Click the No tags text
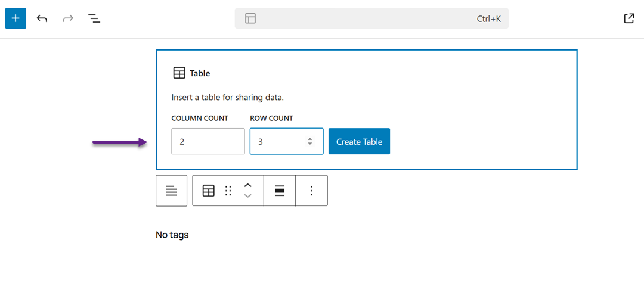Viewport: 644px width, 299px height. coord(172,235)
